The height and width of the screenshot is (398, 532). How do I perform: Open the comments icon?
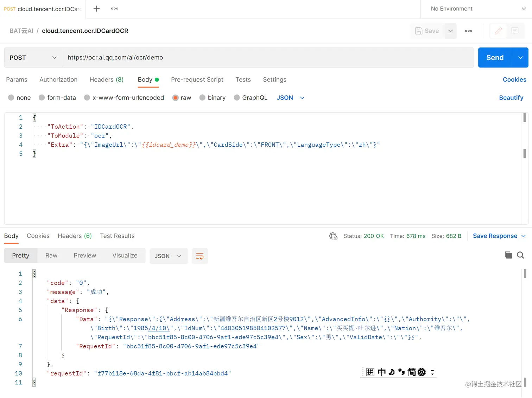tap(515, 31)
